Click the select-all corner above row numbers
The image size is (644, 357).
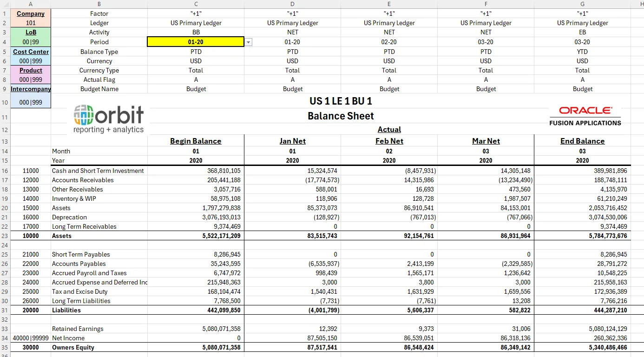5,4
